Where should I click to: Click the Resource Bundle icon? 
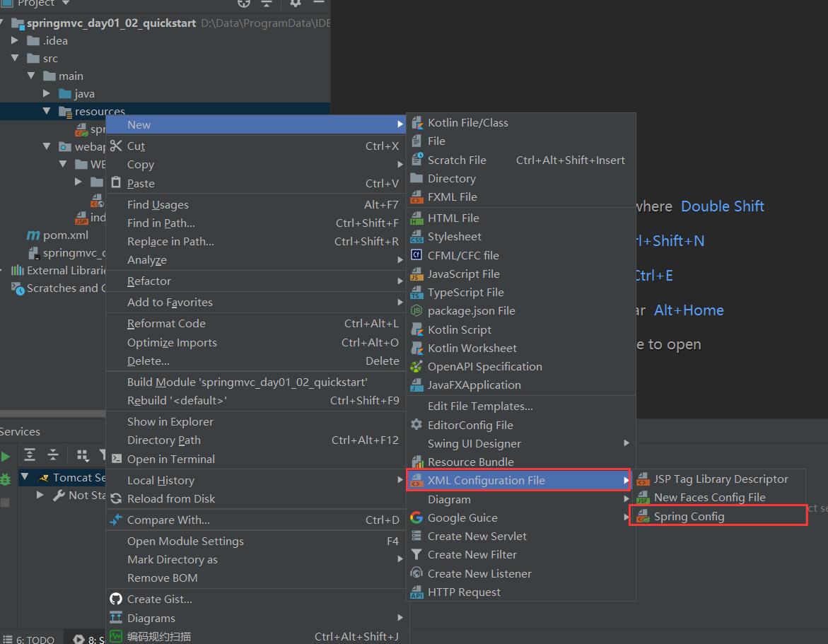coord(417,462)
